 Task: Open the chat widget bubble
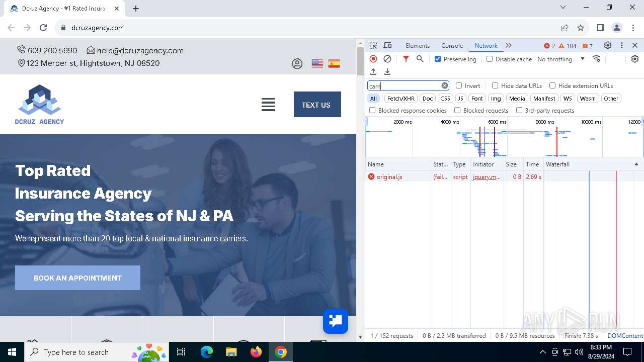click(336, 321)
